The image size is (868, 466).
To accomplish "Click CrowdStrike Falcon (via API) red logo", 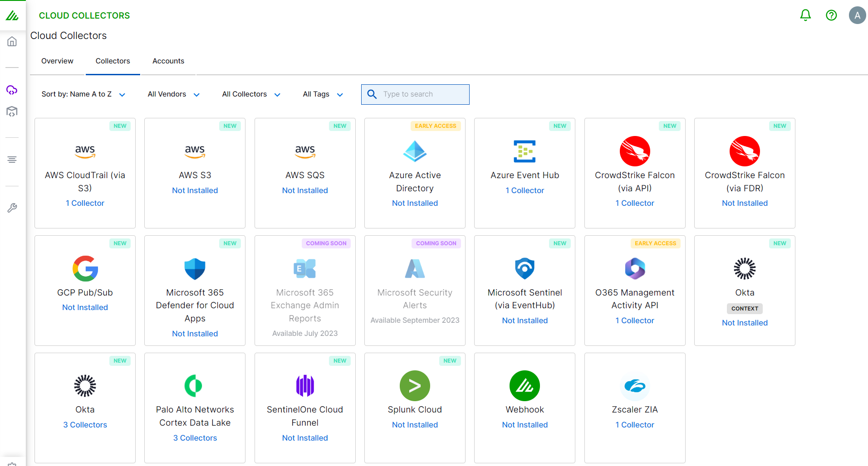I will click(x=635, y=151).
